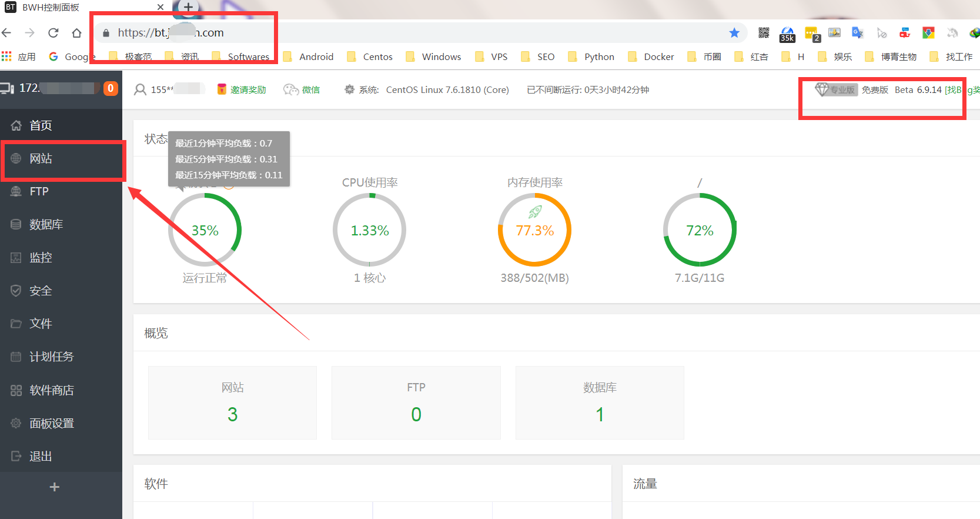Screen dimensions: 980x519
Task: Open the 币圈 bookmark folder
Action: click(x=704, y=56)
